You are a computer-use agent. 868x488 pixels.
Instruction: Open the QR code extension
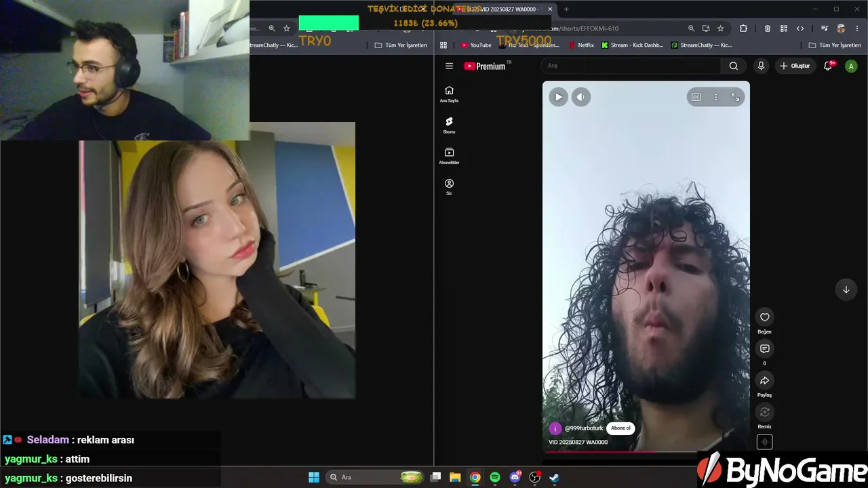tap(784, 28)
